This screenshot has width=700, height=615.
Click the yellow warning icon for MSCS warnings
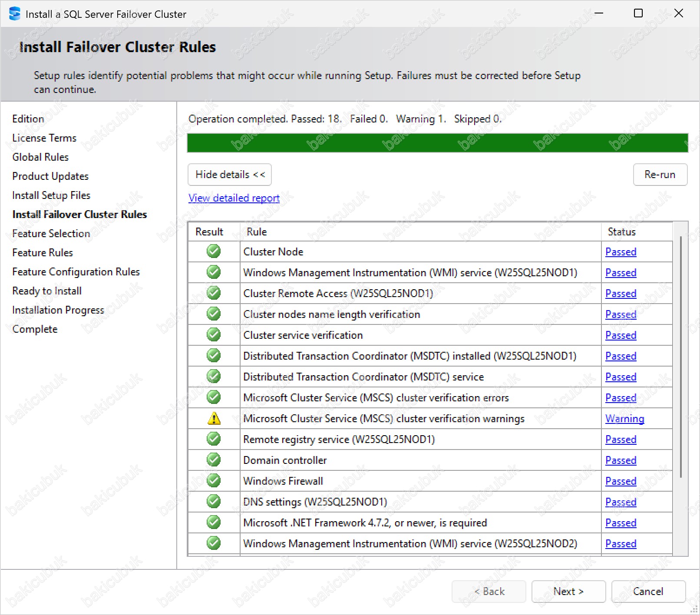pyautogui.click(x=214, y=418)
